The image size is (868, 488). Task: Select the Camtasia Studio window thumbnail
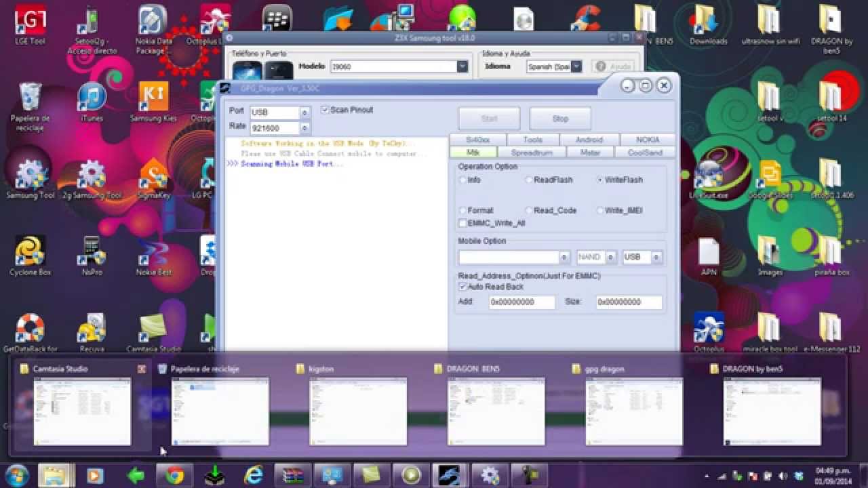click(x=83, y=411)
